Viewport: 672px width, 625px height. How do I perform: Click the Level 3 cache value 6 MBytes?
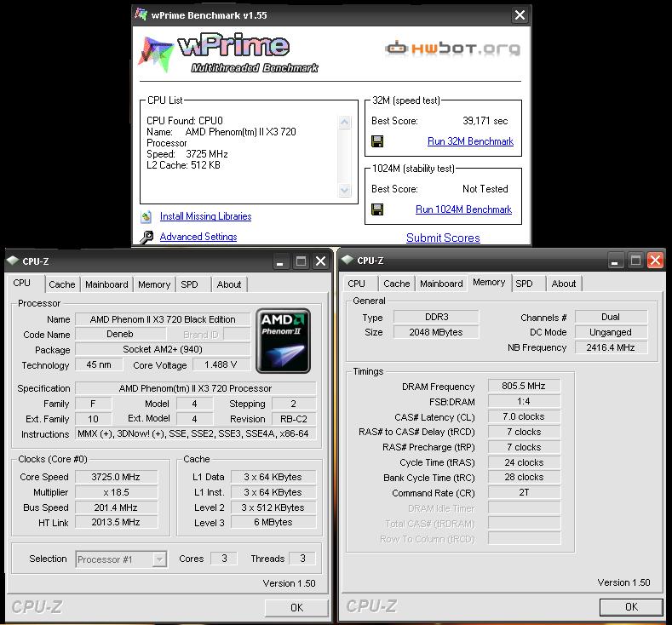coord(273,522)
